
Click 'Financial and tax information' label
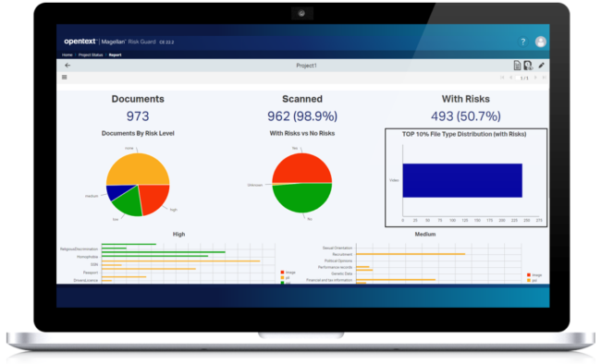pos(329,280)
